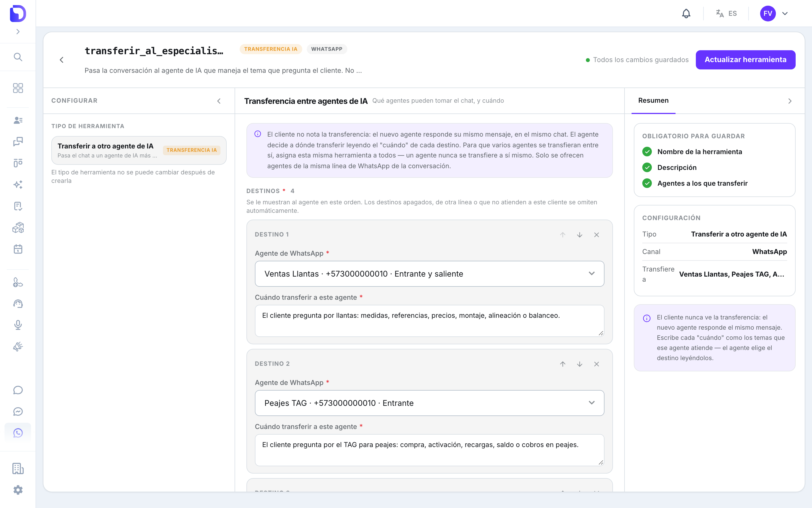Viewport: 812px width, 508px height.
Task: Click the Dapta logo in the sidebar
Action: pyautogui.click(x=18, y=14)
